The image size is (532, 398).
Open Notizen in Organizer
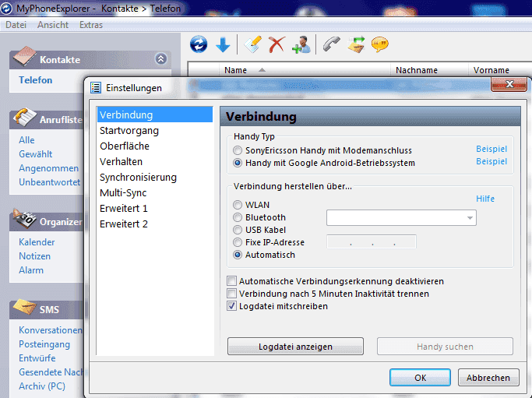[34, 256]
